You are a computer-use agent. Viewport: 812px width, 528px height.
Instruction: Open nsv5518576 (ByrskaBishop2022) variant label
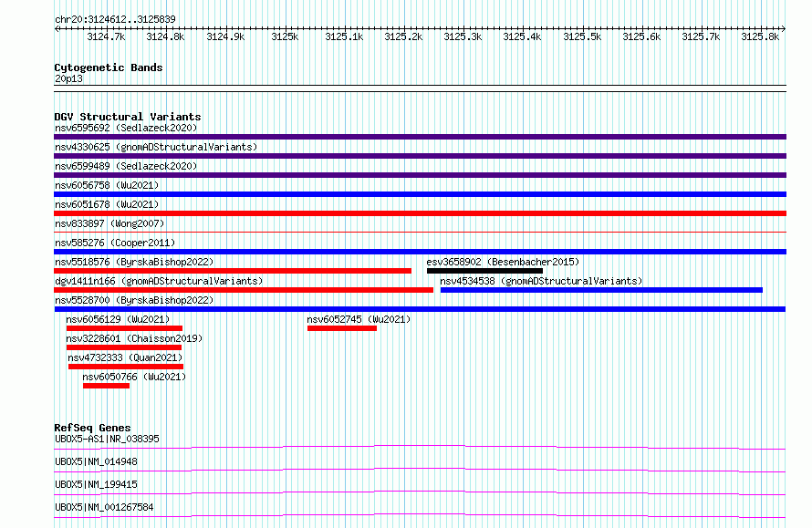click(x=134, y=262)
